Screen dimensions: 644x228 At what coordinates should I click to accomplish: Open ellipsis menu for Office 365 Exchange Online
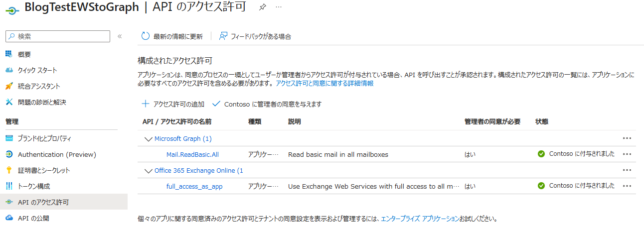(627, 170)
